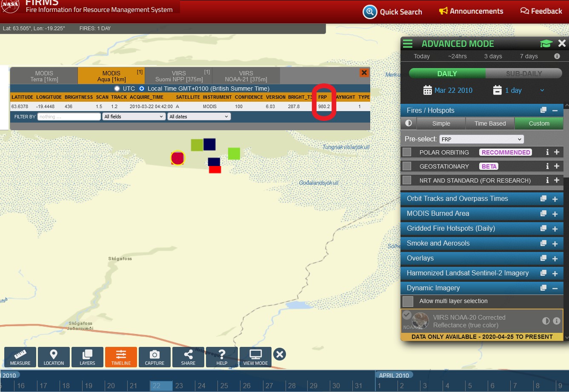
Task: Open the Capture camera tool
Action: click(154, 357)
